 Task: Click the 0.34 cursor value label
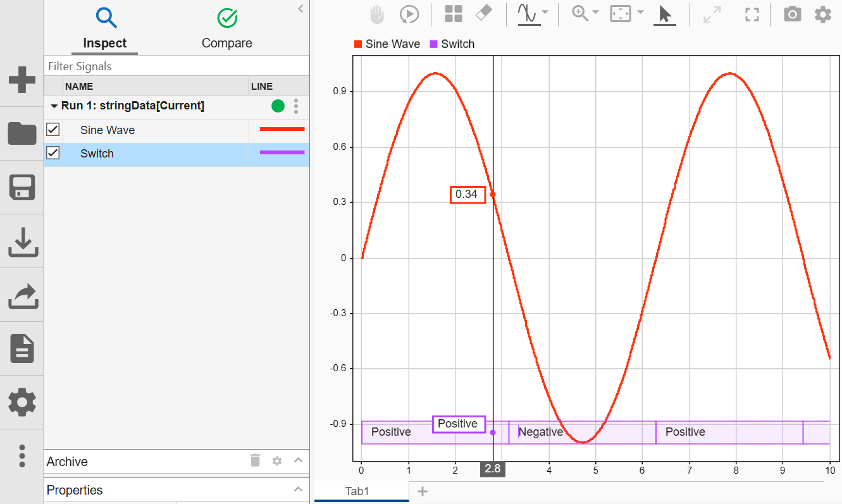point(467,195)
